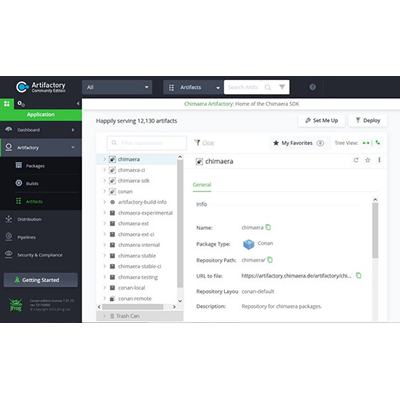Click the repository tree horizontal scrollbar
400x400 pixels.
(x=133, y=307)
